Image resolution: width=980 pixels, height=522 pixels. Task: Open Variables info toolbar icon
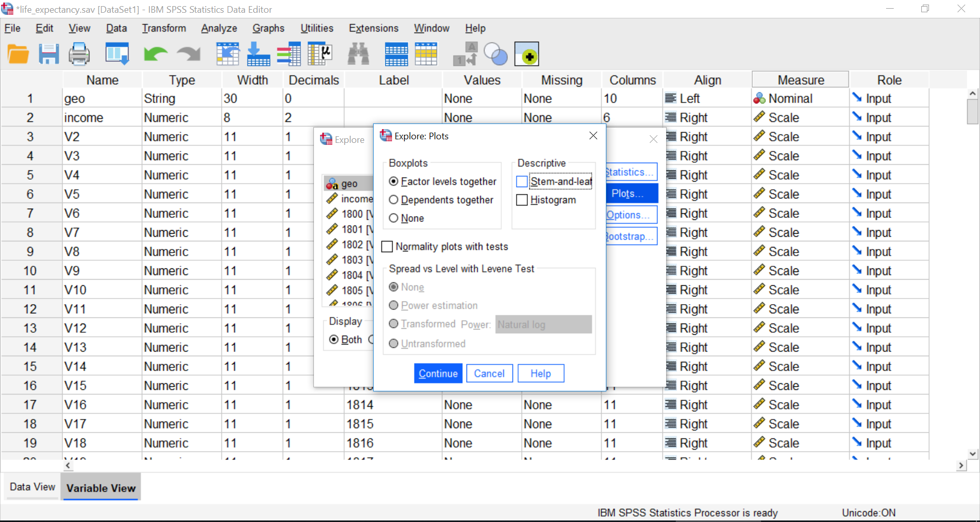289,54
